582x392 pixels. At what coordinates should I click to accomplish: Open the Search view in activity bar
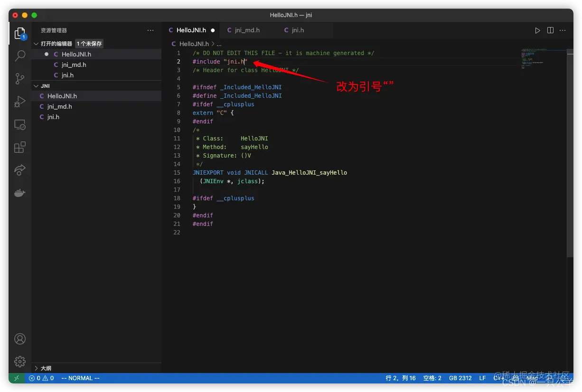(20, 56)
